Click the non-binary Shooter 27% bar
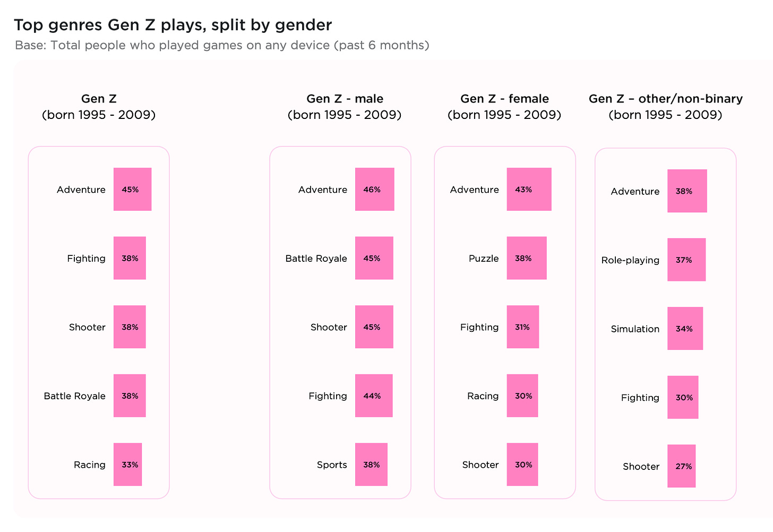 click(681, 466)
